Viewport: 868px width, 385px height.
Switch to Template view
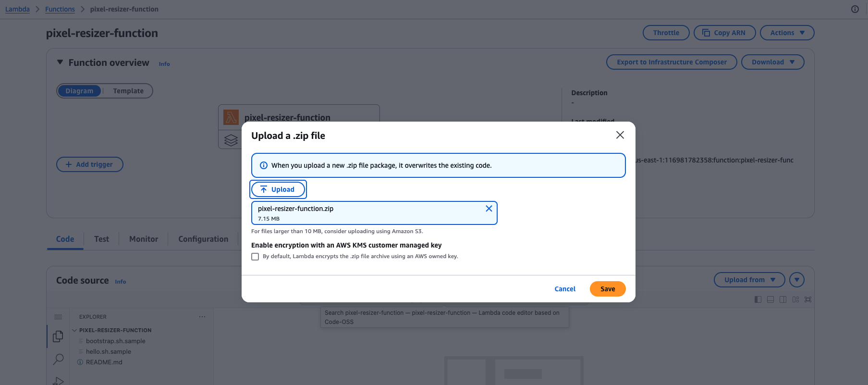click(x=128, y=91)
